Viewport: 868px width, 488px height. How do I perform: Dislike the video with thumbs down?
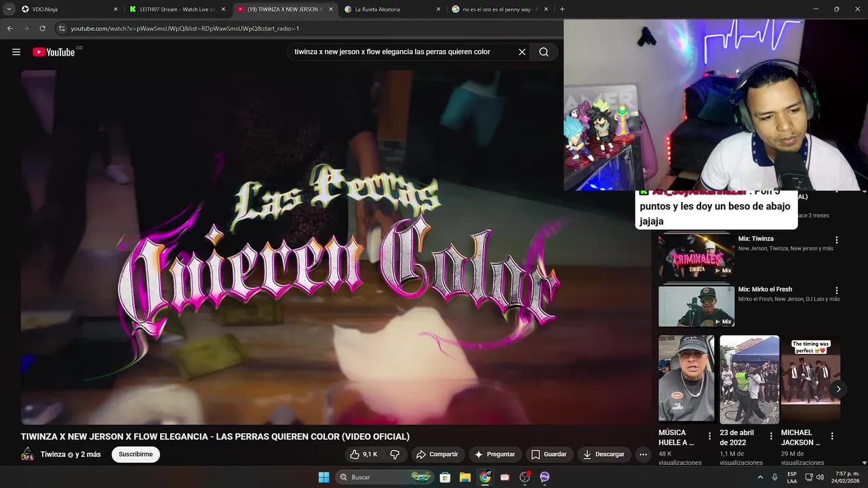(395, 454)
